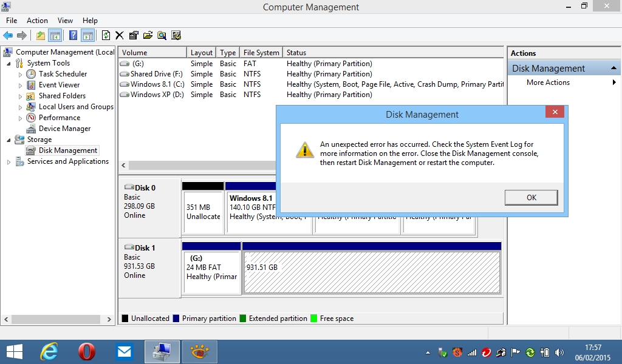
Task: Click the Open folder toolbar icon
Action: click(148, 36)
